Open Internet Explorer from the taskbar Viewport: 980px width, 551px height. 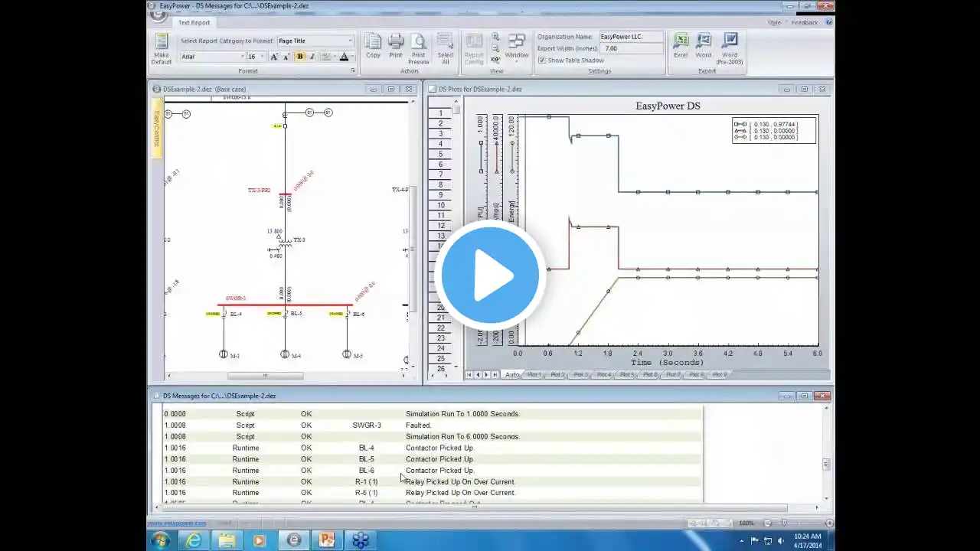coord(194,540)
